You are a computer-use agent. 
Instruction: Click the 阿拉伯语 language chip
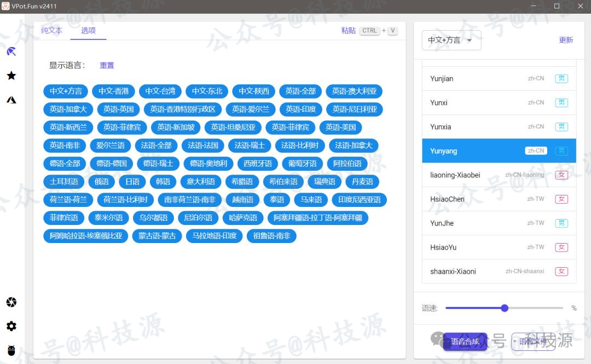tap(347, 164)
